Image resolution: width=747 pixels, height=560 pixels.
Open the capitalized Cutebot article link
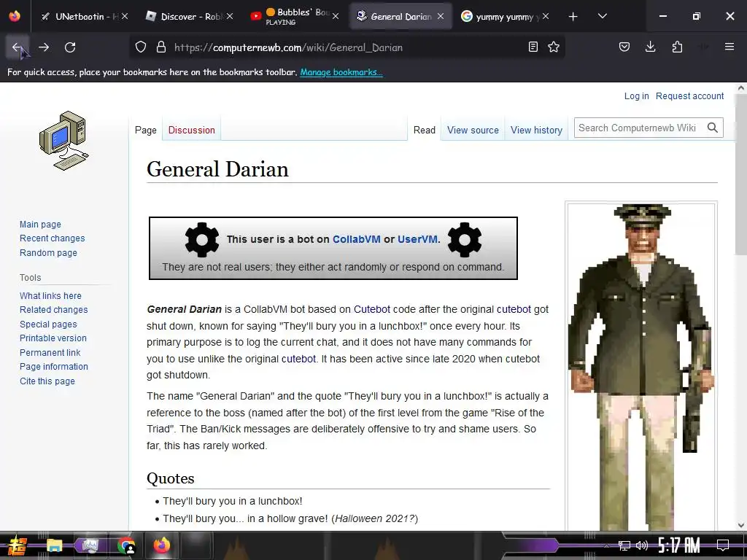pos(371,309)
